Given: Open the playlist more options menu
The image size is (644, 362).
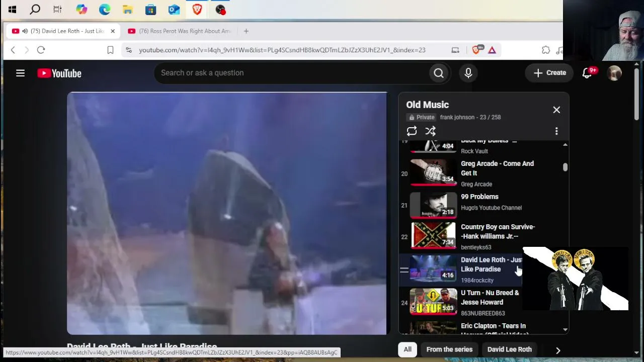Looking at the screenshot, I should point(556,131).
